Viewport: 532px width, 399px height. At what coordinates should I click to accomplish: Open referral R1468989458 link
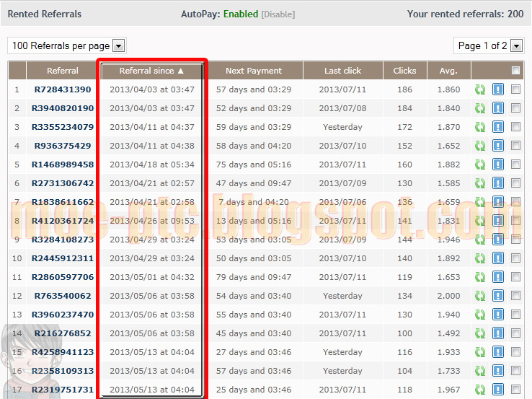tap(63, 165)
